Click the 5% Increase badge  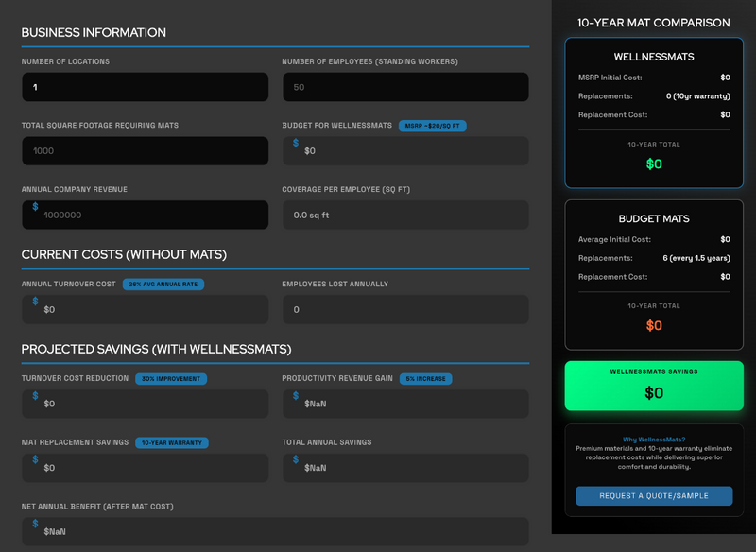pos(425,379)
